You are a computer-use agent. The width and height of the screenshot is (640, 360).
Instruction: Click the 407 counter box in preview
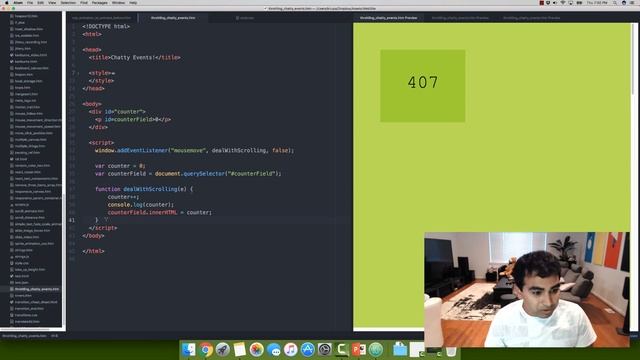click(x=422, y=86)
